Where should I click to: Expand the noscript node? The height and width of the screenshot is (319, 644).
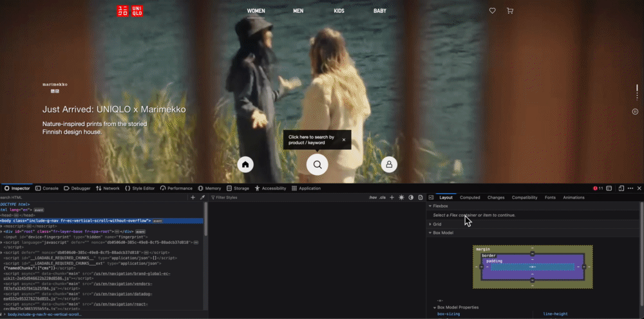click(x=1, y=226)
